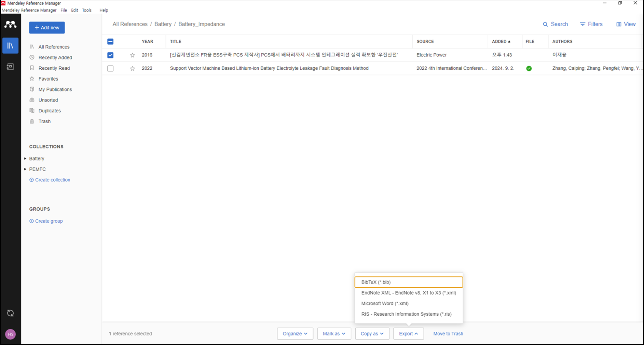Sort by the ADDED column header
The height and width of the screenshot is (345, 644).
pos(501,41)
